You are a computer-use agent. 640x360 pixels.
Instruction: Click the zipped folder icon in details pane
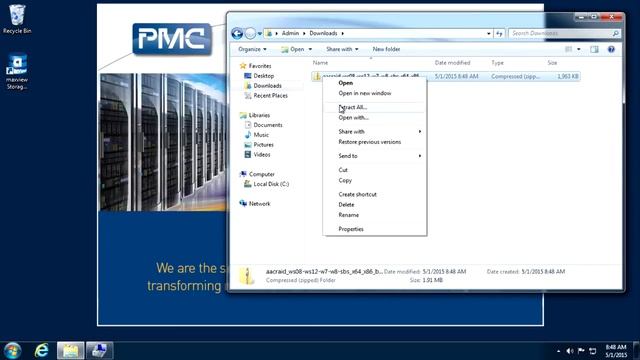(247, 276)
